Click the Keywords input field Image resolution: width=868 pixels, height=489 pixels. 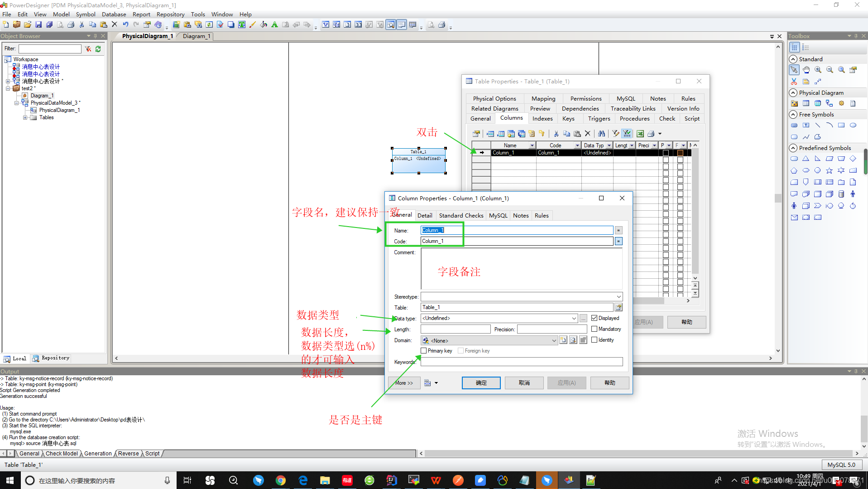pos(522,362)
